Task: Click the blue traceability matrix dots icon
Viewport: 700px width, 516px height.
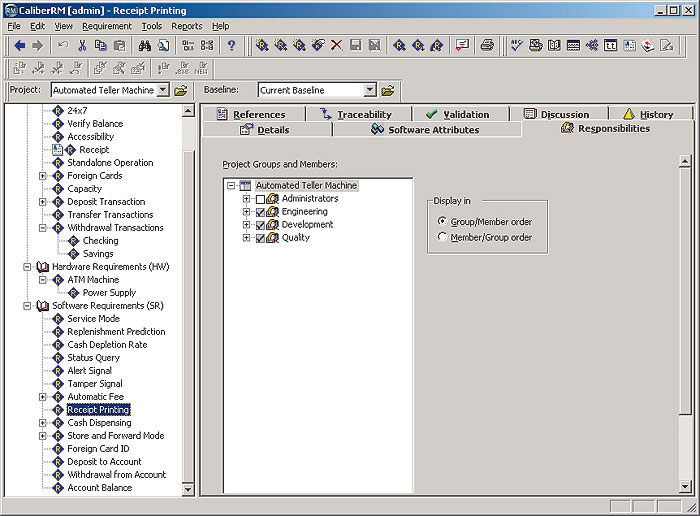Action: [x=592, y=45]
